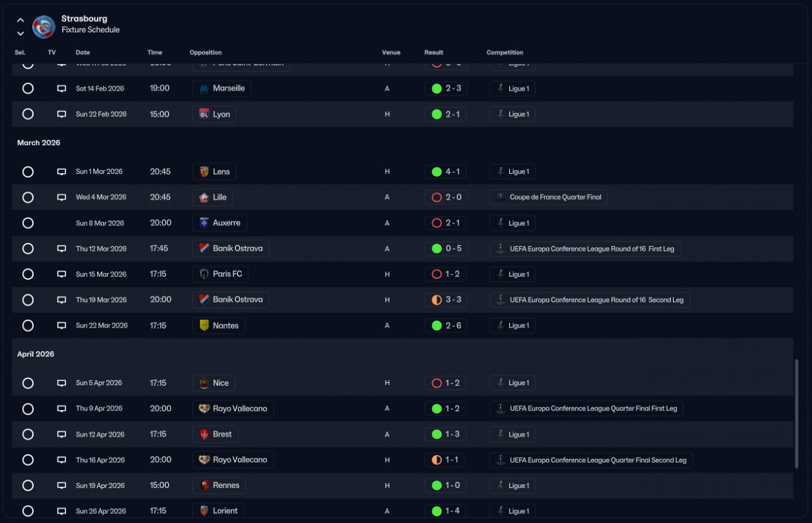
Task: View the 0 - 5 result against Banik Ostrava
Action: (446, 249)
